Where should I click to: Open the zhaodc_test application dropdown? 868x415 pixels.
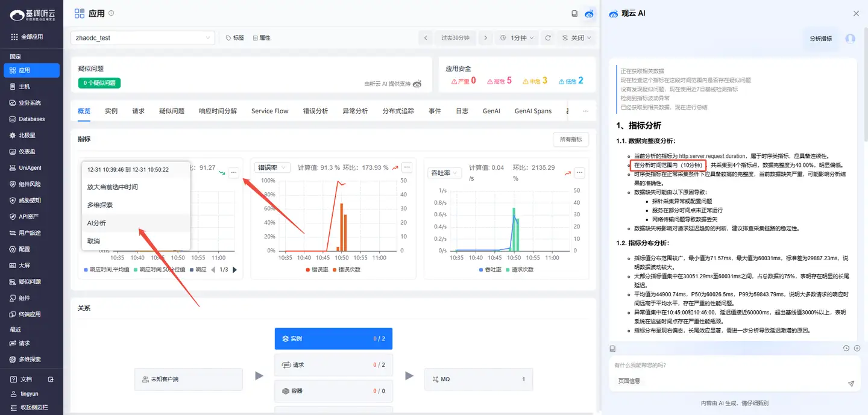[142, 37]
